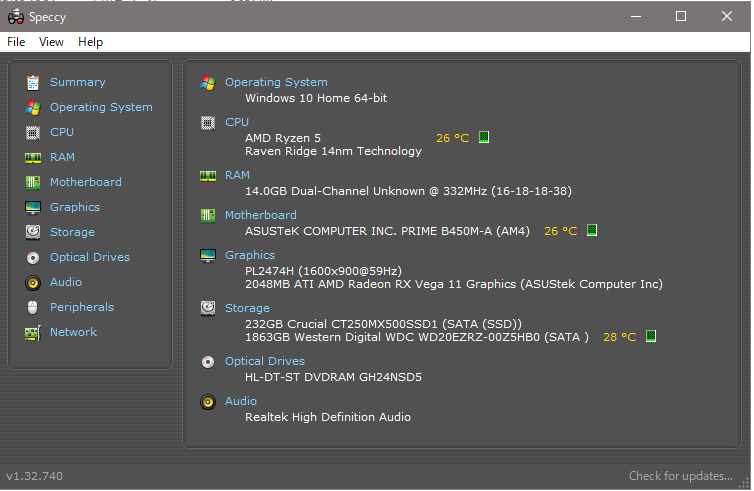Click the Peripherals mouse icon in sidebar
This screenshot has width=754, height=491.
33,307
